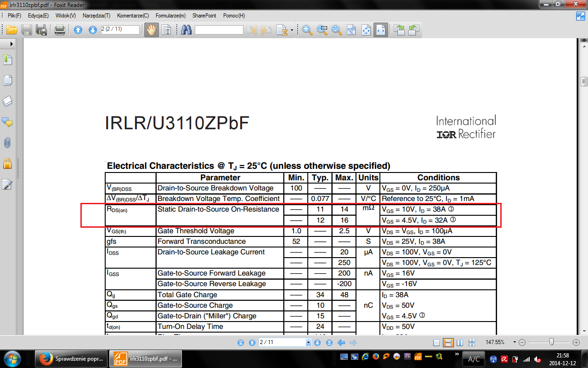Open the taskbar clock showing 21:58
The image size is (588, 368).
point(562,358)
